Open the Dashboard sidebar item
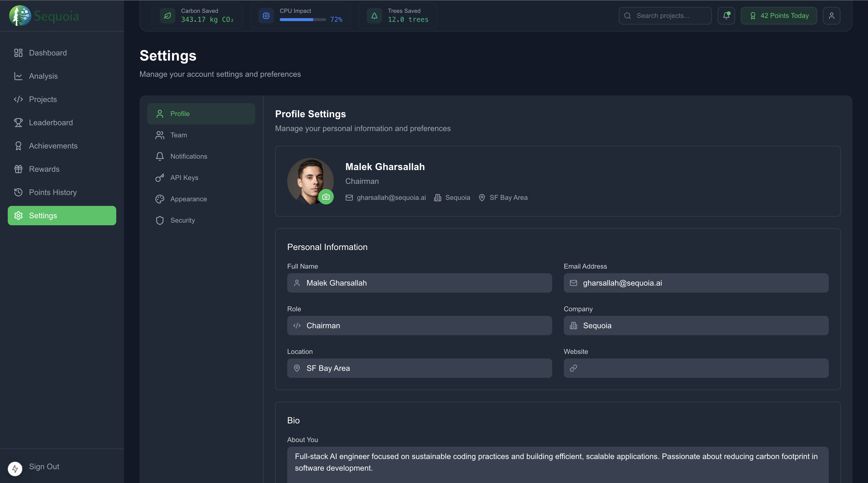The height and width of the screenshot is (483, 868). tap(48, 53)
